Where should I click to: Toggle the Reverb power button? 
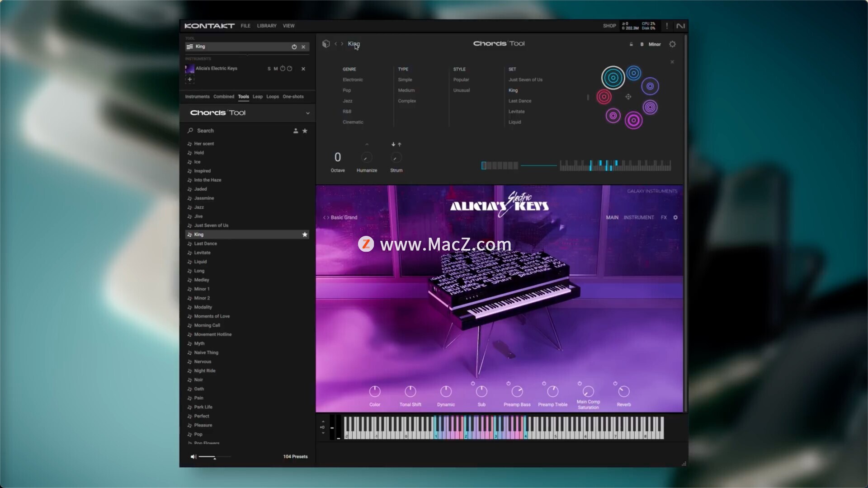pos(615,383)
